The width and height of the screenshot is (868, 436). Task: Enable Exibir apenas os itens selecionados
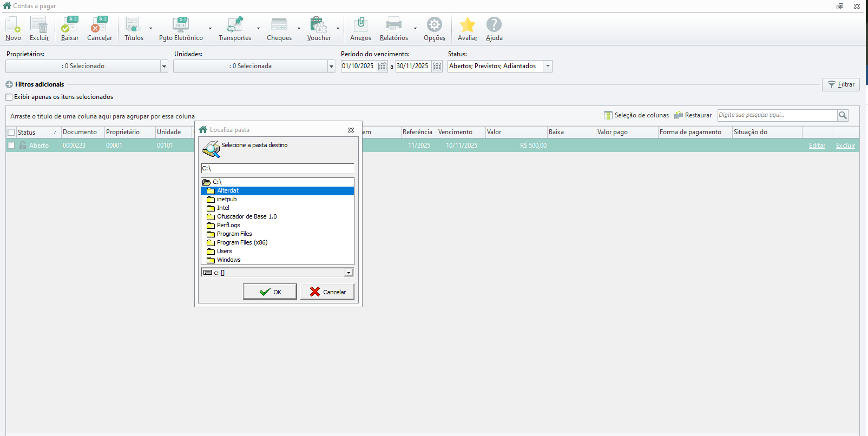click(9, 97)
